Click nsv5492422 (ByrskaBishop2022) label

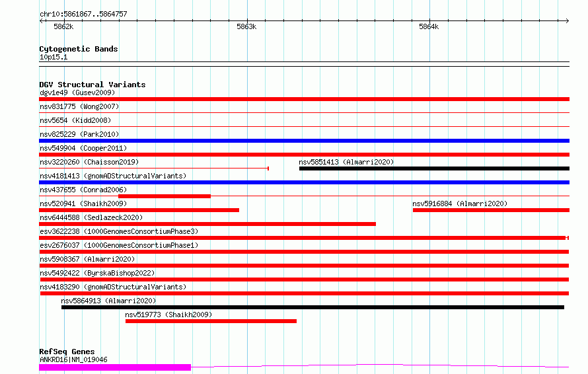tap(97, 273)
